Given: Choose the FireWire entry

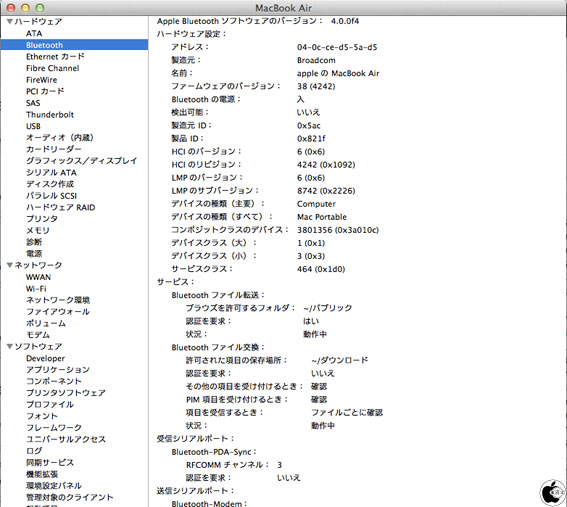Looking at the screenshot, I should pos(42,80).
